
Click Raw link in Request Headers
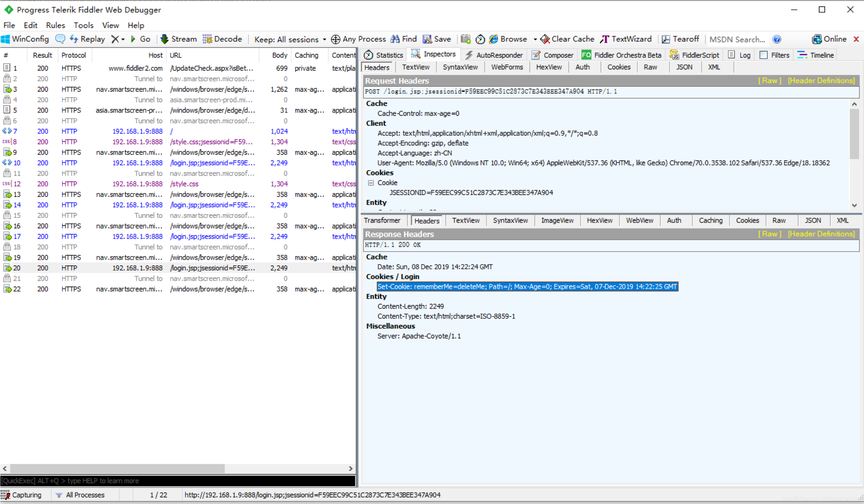click(x=769, y=81)
